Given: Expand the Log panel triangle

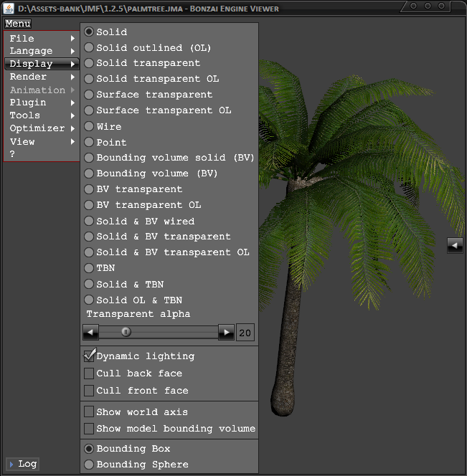Looking at the screenshot, I should pyautogui.click(x=11, y=464).
